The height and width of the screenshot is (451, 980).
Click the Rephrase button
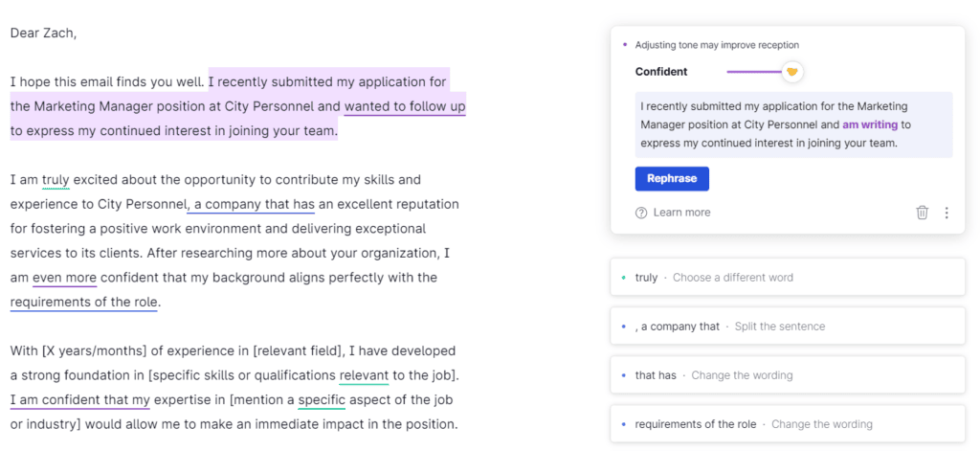[672, 178]
